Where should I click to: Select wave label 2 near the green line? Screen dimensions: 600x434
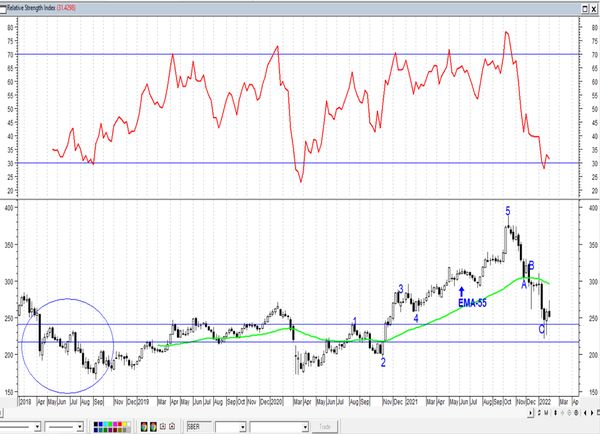point(383,363)
